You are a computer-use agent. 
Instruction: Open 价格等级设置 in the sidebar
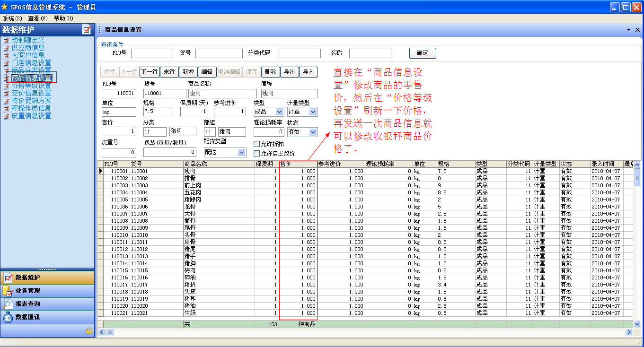tap(31, 86)
